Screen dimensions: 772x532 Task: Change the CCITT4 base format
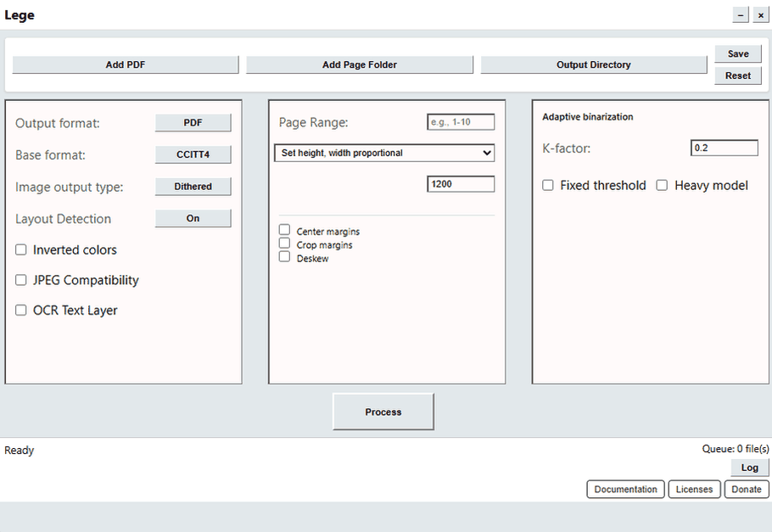pos(193,154)
